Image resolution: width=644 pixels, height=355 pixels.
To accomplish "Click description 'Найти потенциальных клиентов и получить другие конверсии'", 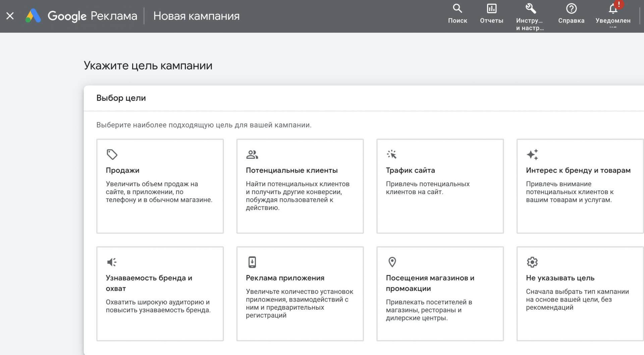I will (298, 196).
